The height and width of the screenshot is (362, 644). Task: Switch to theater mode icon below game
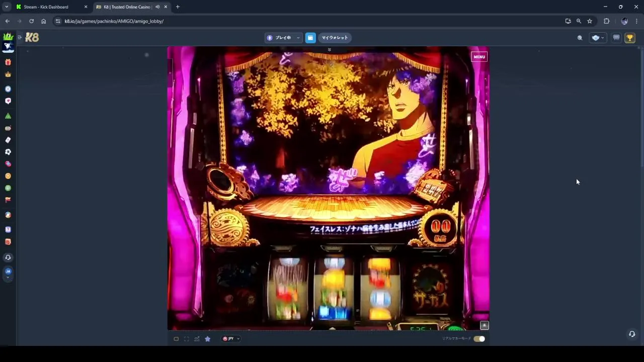[176, 339]
